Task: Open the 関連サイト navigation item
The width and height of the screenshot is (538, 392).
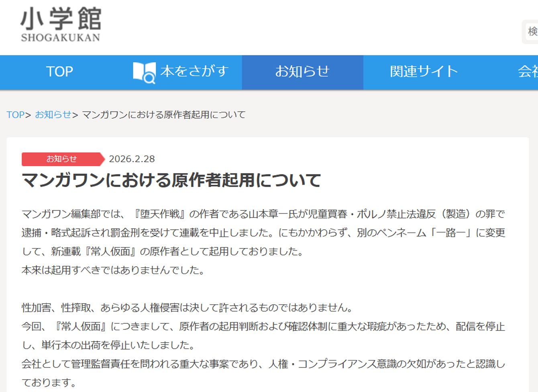Action: [424, 71]
